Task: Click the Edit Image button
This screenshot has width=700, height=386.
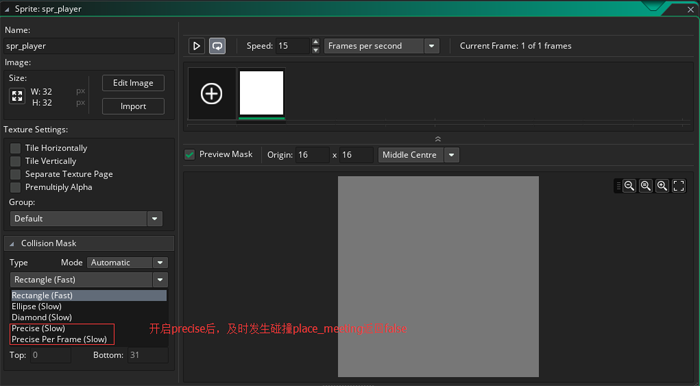Action: (x=133, y=83)
